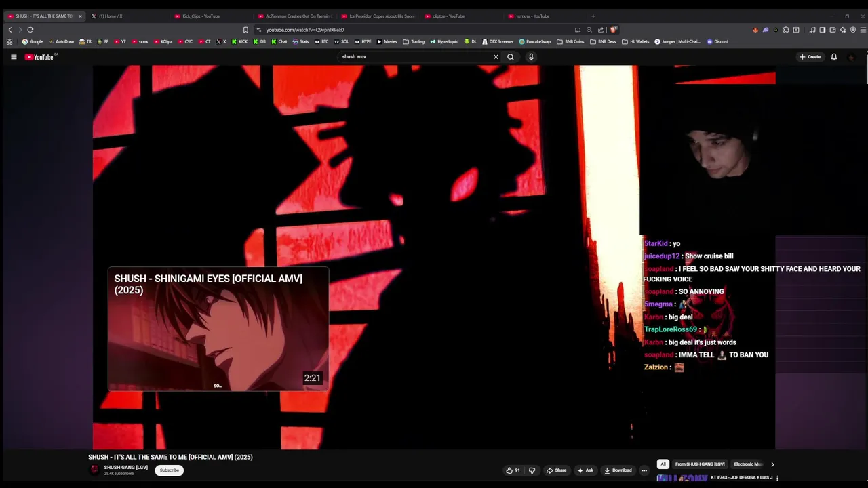
Task: Open the Stats bookmark
Action: 300,42
